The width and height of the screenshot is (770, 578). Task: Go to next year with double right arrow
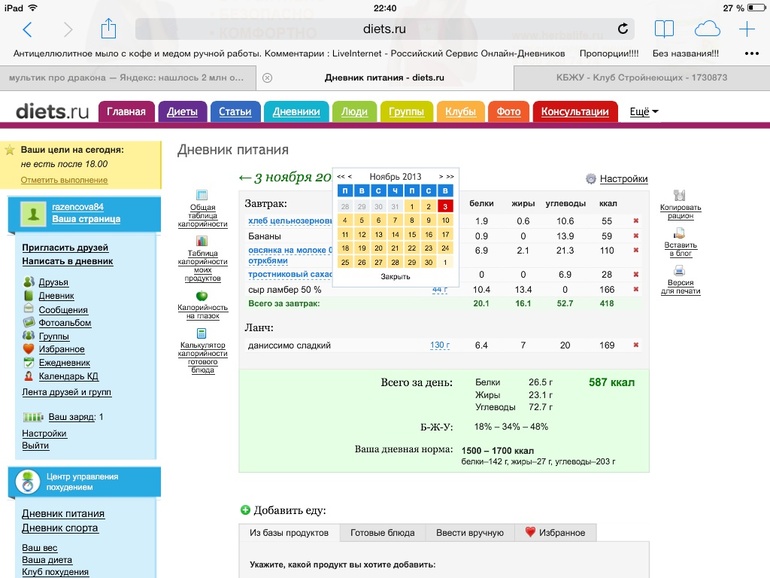tap(450, 176)
